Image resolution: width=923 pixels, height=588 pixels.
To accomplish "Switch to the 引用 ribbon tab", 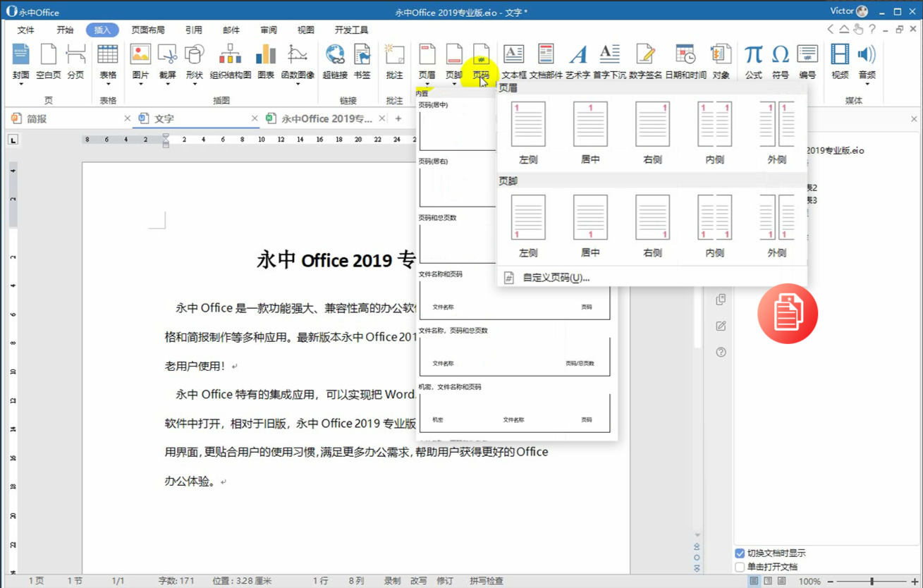I will [194, 30].
